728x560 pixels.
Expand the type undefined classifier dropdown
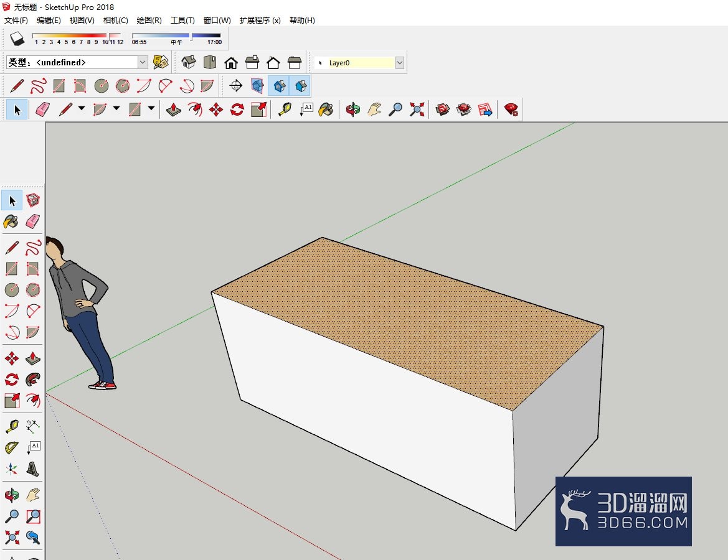pyautogui.click(x=143, y=62)
